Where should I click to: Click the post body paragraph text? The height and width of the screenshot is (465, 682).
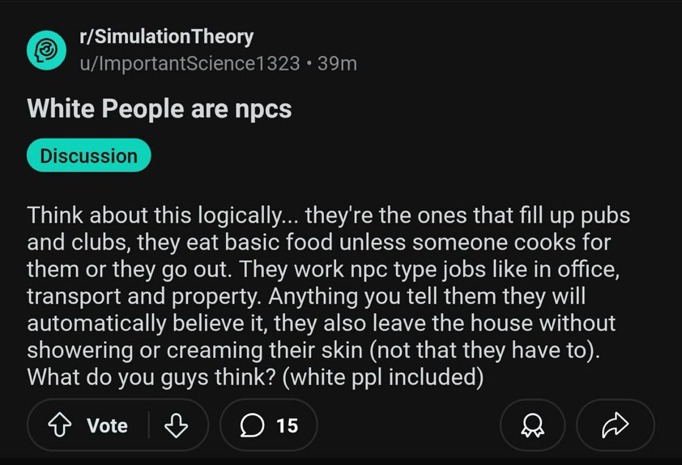click(328, 296)
